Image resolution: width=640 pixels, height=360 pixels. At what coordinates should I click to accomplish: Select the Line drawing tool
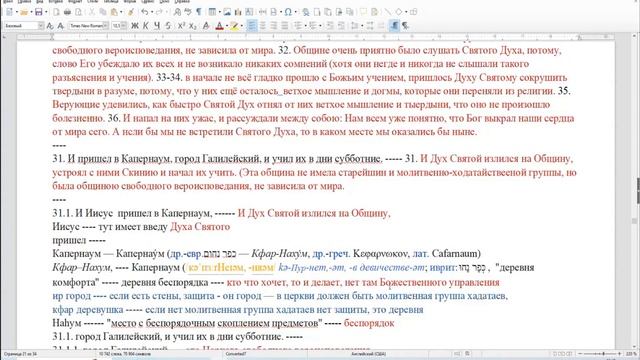[387, 12]
